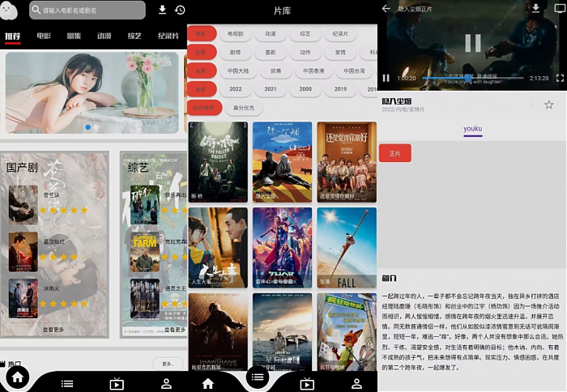Tap the home icon in the left bottom bar

pos(18,377)
